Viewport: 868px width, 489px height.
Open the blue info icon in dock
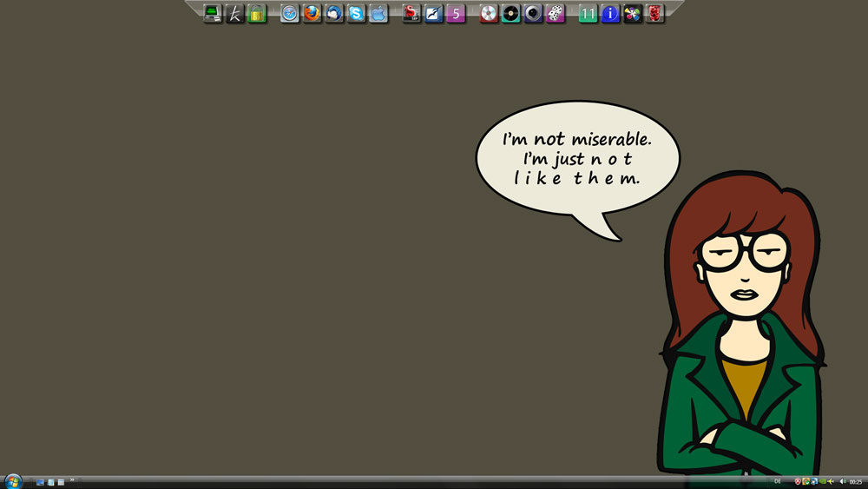pos(610,13)
